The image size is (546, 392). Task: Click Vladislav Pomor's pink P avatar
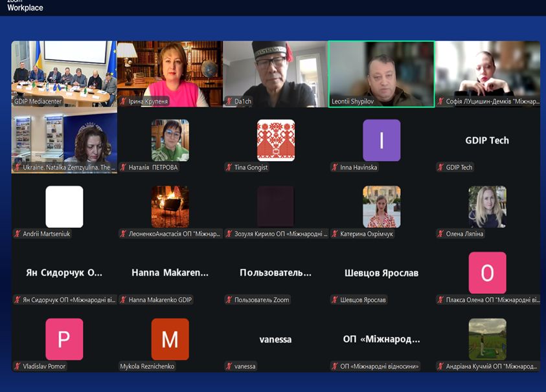coord(64,339)
